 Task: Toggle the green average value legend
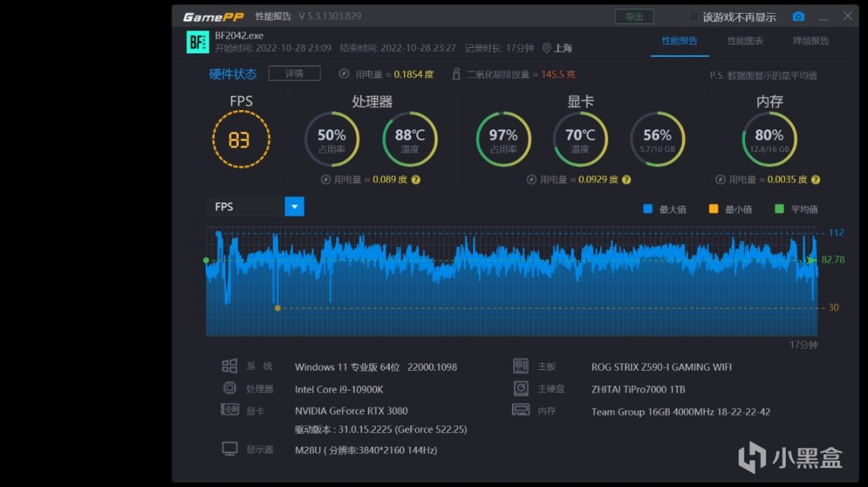click(796, 209)
